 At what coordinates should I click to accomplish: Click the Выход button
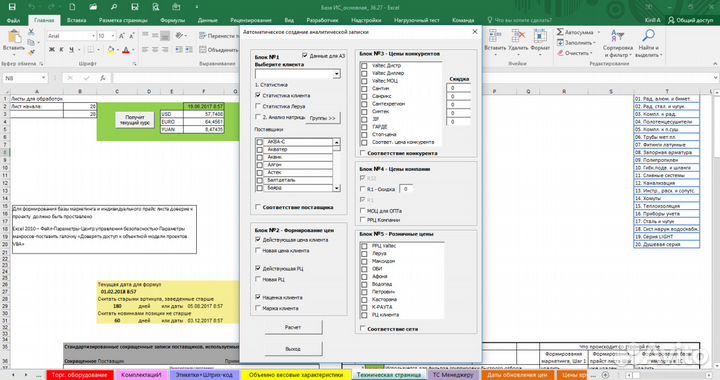293,349
